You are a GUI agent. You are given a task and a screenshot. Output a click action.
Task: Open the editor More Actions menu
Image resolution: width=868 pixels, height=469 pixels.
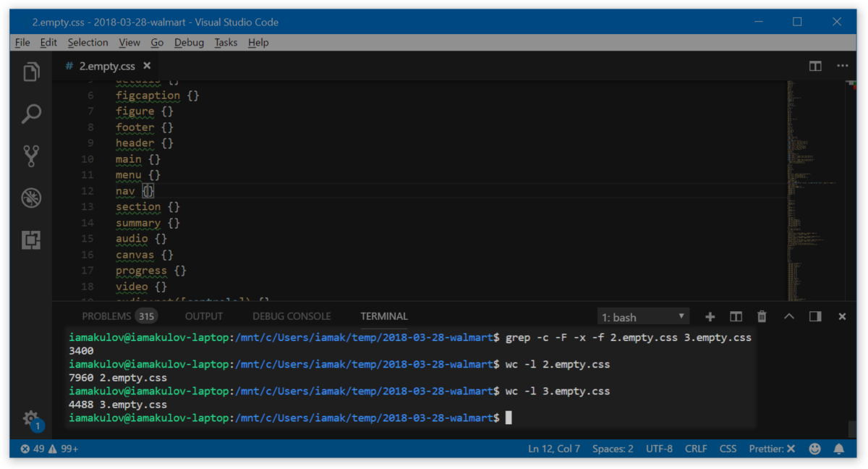[843, 66]
